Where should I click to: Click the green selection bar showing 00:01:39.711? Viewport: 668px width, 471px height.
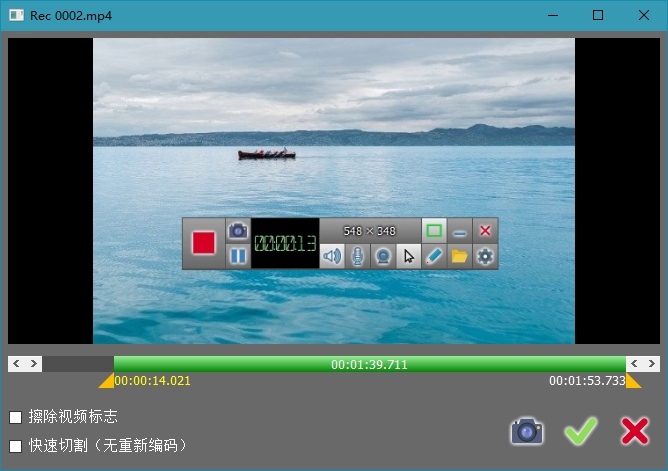370,364
